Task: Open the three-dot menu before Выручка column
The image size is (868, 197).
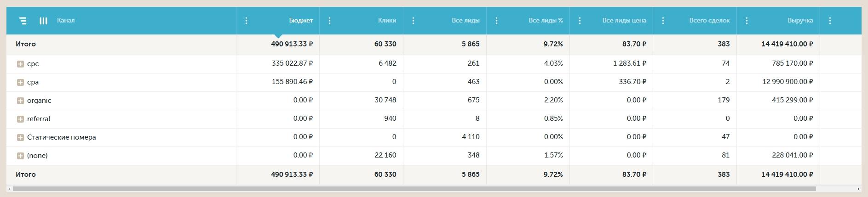Action: [x=747, y=21]
